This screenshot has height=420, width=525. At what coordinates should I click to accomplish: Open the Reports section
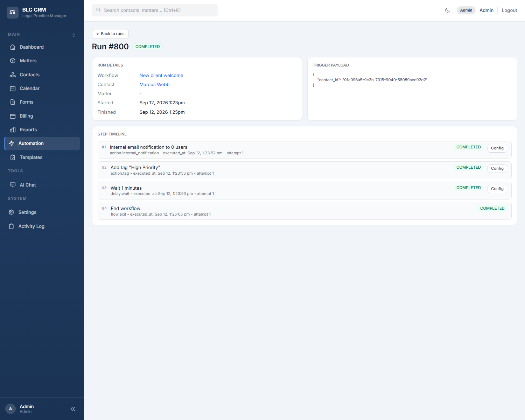(x=42, y=129)
